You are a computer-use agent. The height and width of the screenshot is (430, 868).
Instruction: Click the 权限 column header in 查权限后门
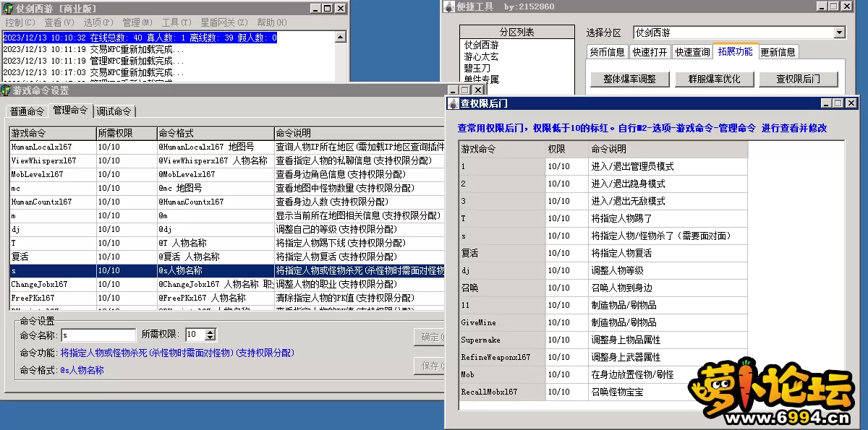(566, 149)
